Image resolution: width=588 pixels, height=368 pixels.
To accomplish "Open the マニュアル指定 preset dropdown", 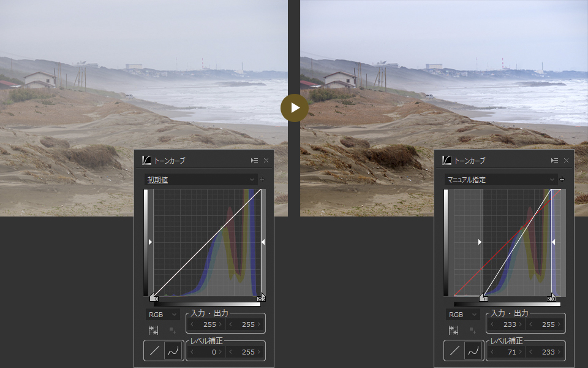I will 501,180.
